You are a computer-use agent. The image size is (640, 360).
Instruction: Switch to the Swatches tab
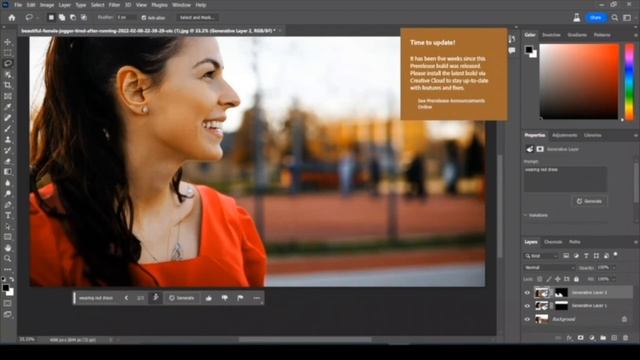(551, 35)
